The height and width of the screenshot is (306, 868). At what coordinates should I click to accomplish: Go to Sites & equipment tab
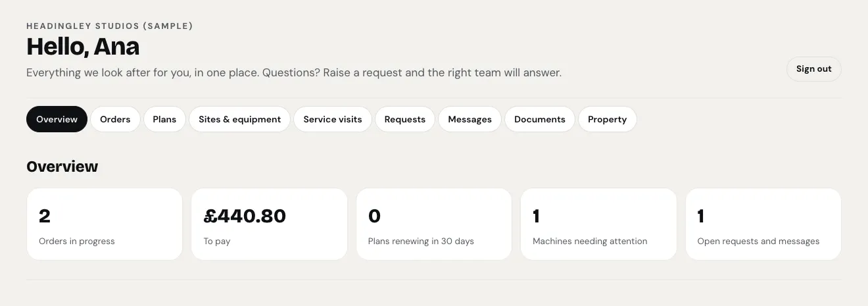[239, 119]
